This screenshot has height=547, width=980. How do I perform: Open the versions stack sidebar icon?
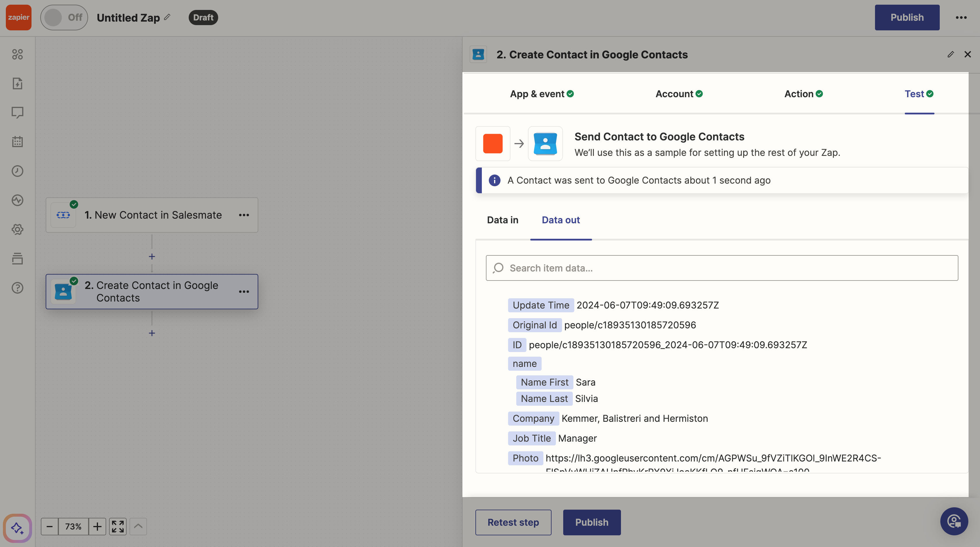[x=17, y=258]
